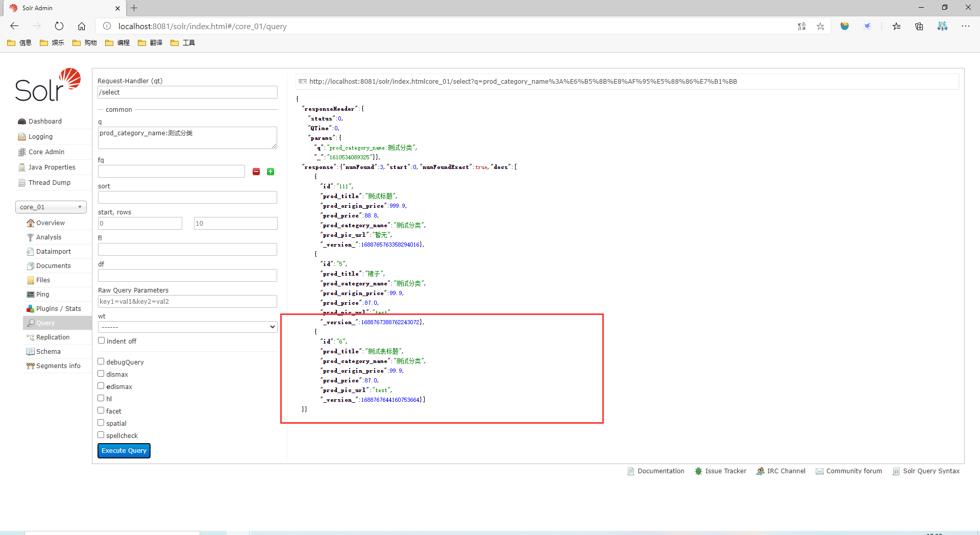The image size is (980, 535).
Task: Open the 工具 bookmarks folder
Action: [x=183, y=43]
